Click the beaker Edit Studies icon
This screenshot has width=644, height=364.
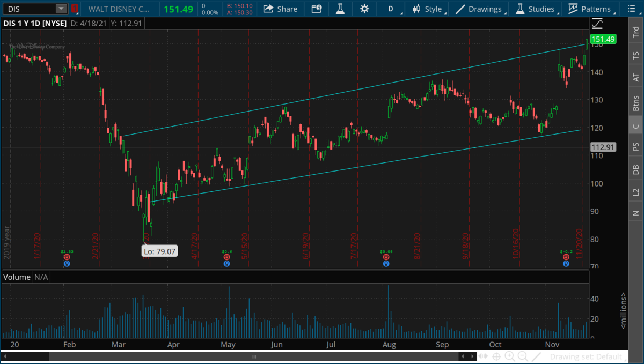point(340,9)
